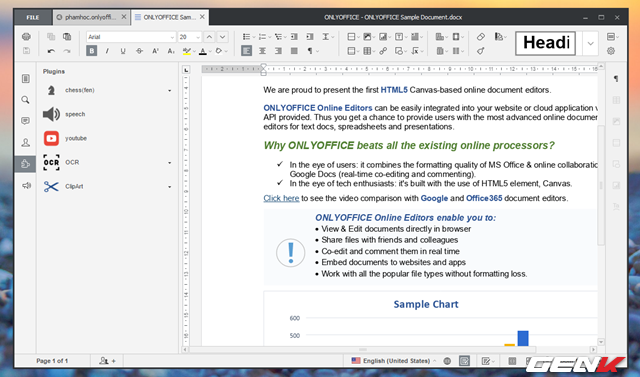Click the horizontal scrollbar thumb
The image size is (640, 377).
pos(362,350)
